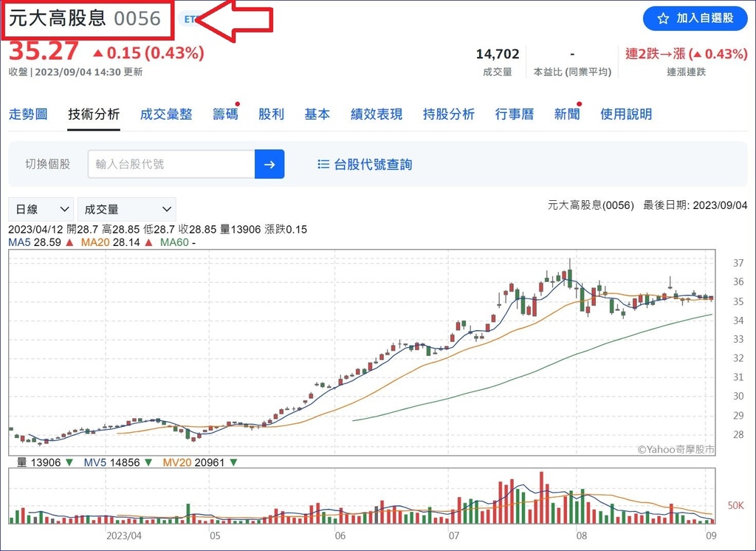Click the 收盤 | 2023/09/04 14:30 更新 timestamp
Image resolution: width=756 pixels, height=551 pixels.
tap(76, 72)
